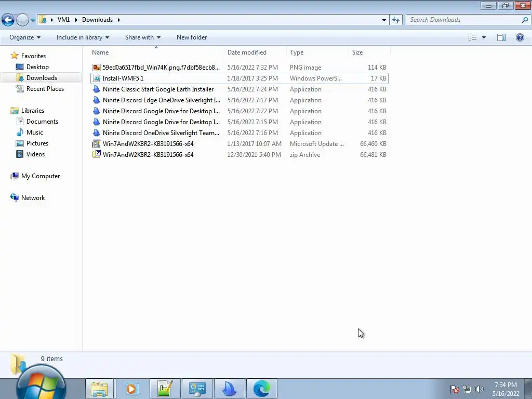
Task: Open the Documents library
Action: click(42, 122)
